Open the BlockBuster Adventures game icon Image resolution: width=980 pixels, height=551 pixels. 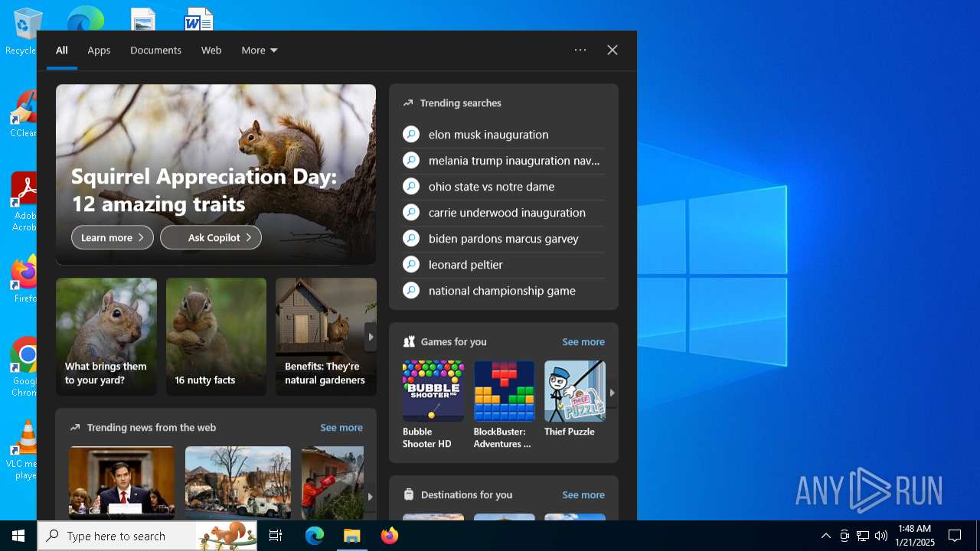tap(504, 390)
